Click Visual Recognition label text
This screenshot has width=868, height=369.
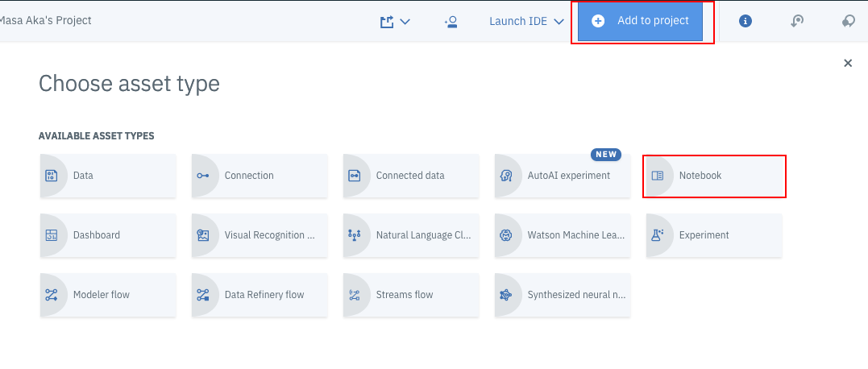pos(270,235)
